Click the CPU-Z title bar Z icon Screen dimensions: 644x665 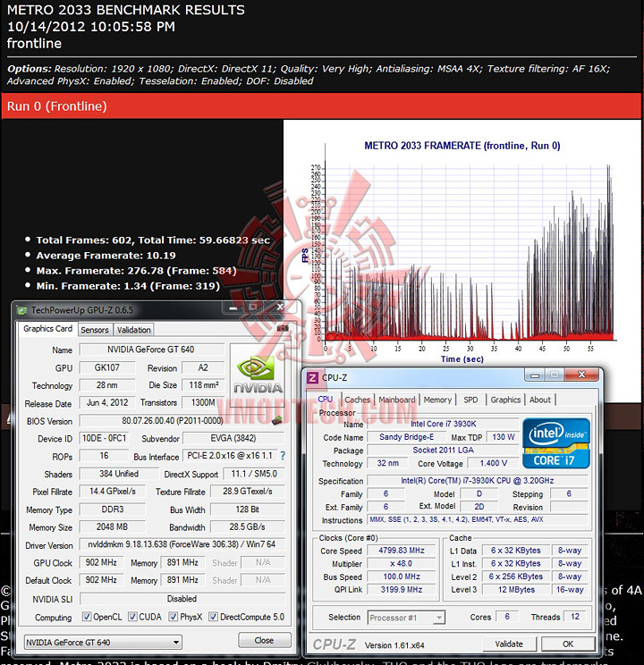tap(312, 377)
